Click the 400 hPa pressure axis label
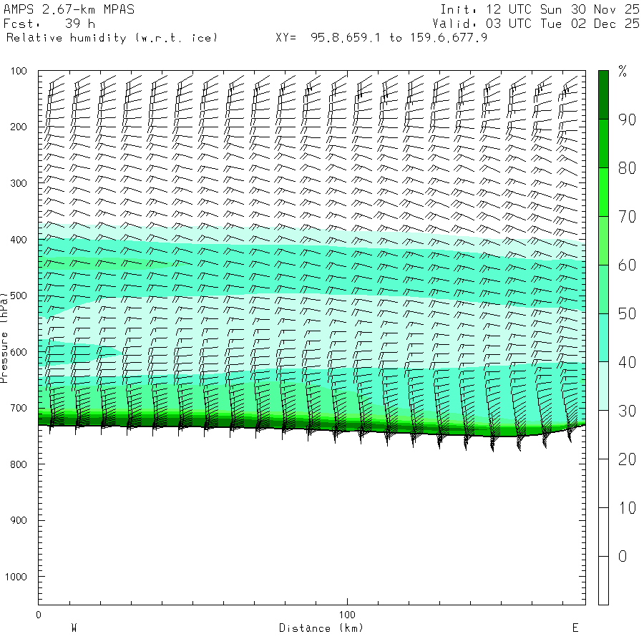644x644 pixels. coord(19,240)
